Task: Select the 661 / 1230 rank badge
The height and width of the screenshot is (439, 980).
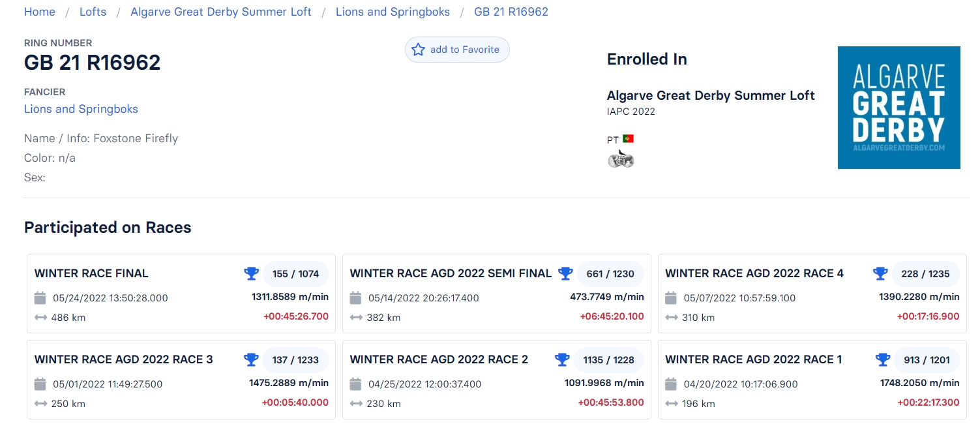Action: point(610,274)
